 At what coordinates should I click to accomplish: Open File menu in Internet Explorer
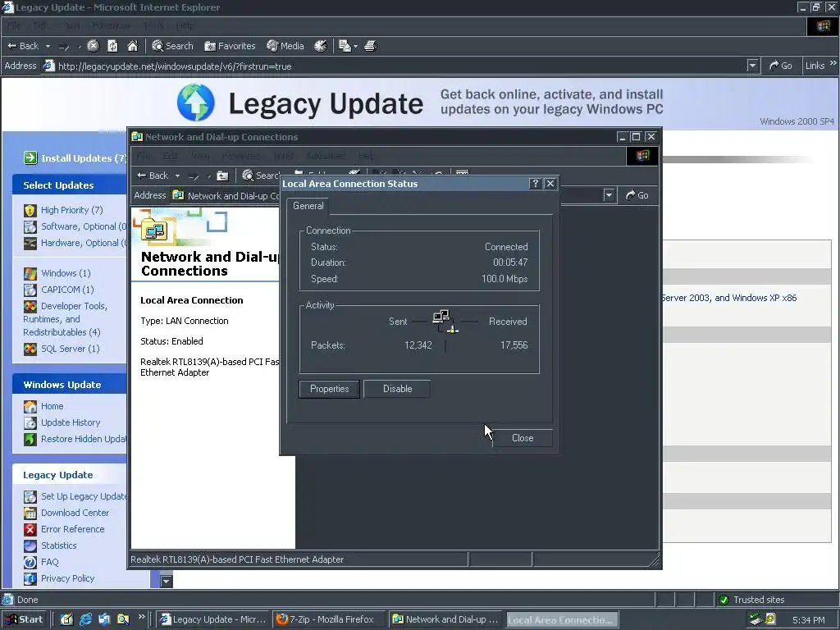click(x=14, y=25)
